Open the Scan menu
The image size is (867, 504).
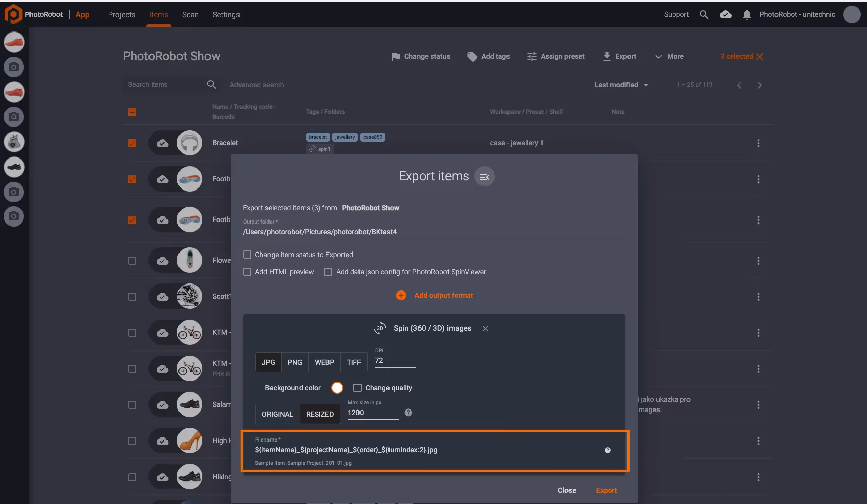pyautogui.click(x=190, y=15)
